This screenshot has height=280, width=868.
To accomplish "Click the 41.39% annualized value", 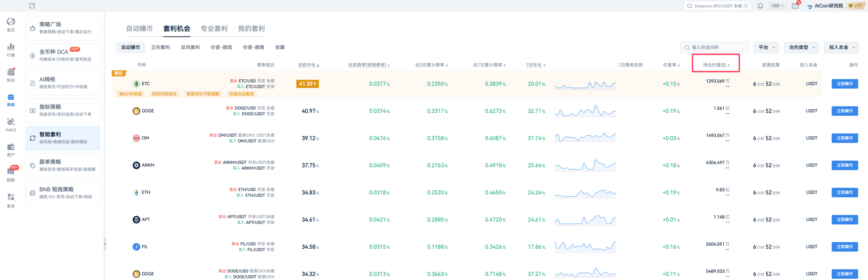I will [x=307, y=84].
